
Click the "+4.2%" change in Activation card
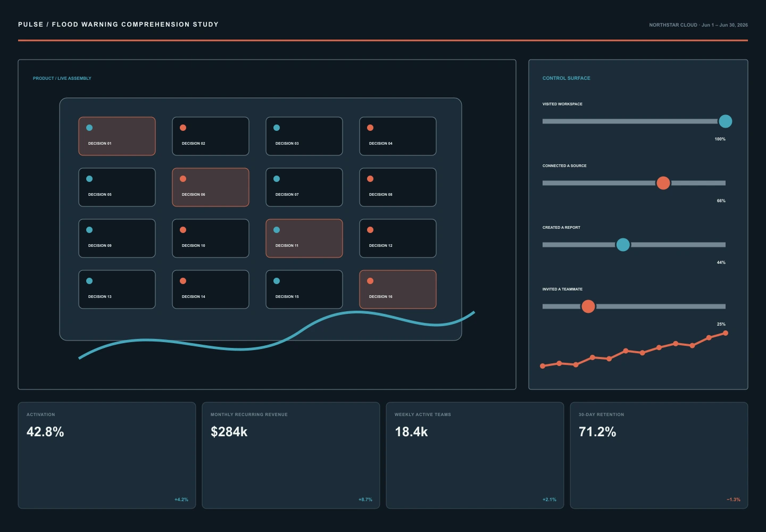point(181,500)
